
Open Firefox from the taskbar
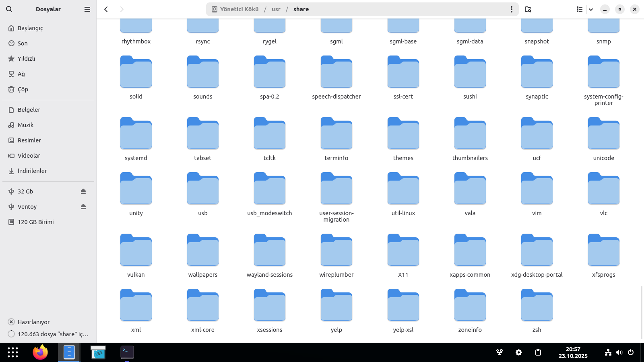[40, 352]
